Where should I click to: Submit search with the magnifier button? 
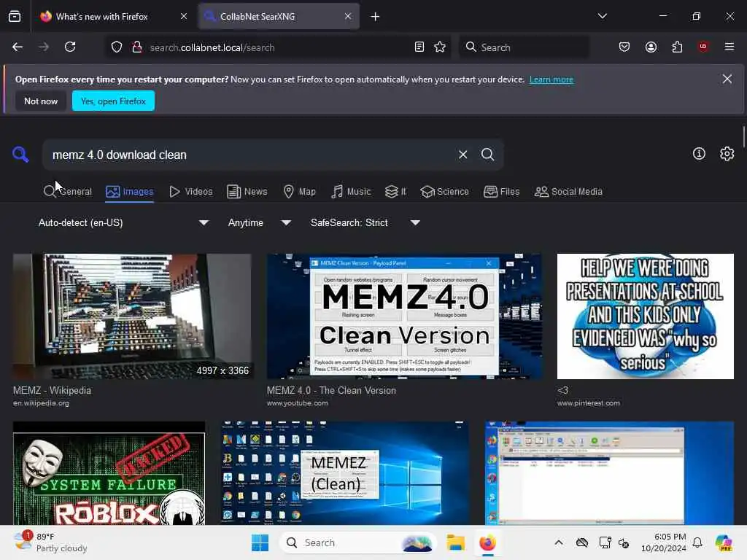487,155
